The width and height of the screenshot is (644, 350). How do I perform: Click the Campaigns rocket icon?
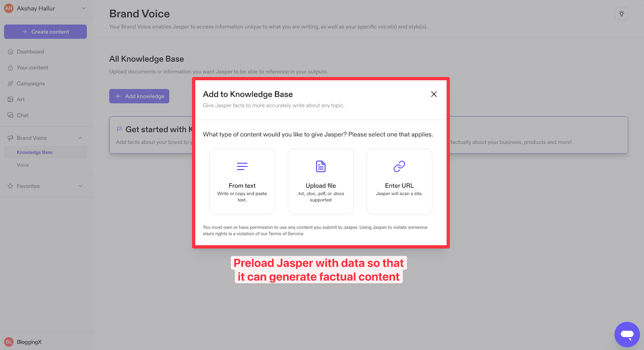10,84
